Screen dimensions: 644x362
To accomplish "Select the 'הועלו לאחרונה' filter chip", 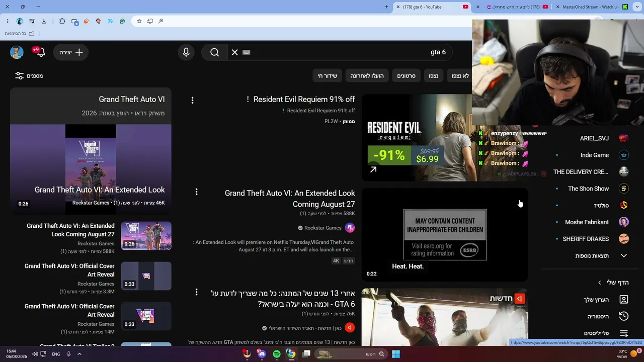I will click(367, 76).
